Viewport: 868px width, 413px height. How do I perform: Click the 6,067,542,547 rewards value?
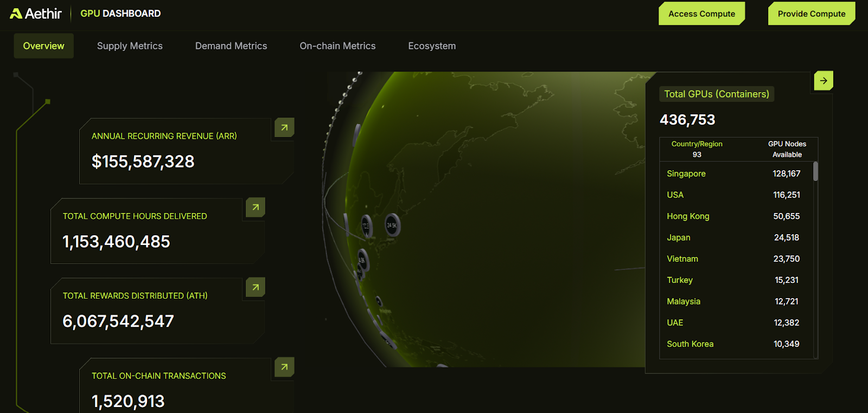tap(118, 321)
